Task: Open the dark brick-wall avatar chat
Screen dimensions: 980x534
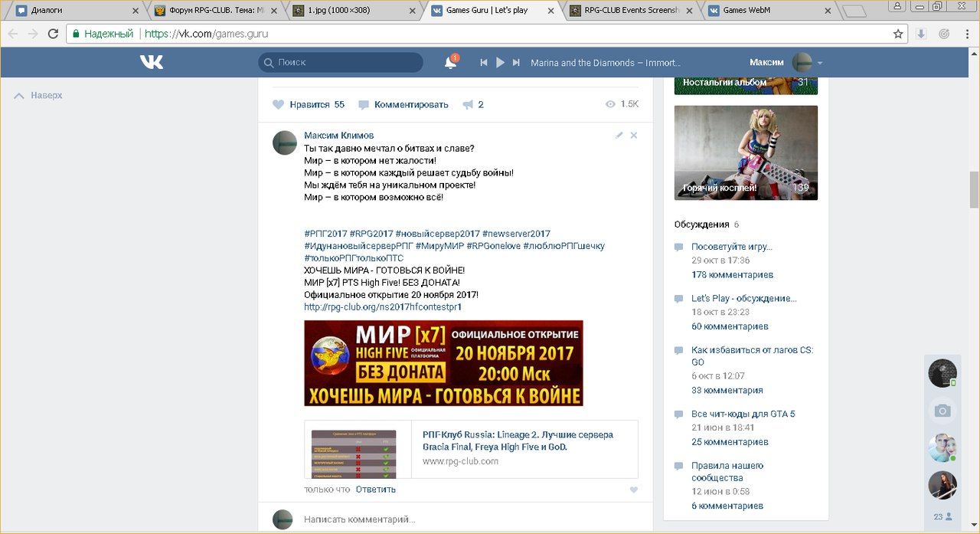Action: (x=942, y=373)
